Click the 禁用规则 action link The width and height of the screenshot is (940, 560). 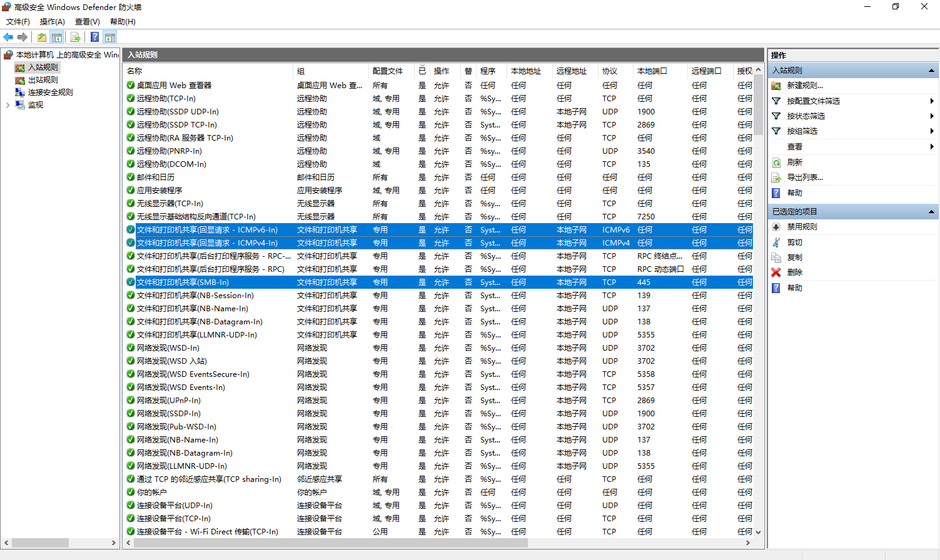point(802,227)
